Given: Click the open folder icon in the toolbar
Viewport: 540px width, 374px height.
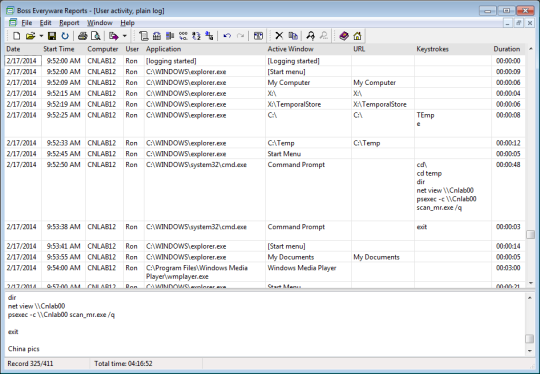Looking at the screenshot, I should pos(31,36).
